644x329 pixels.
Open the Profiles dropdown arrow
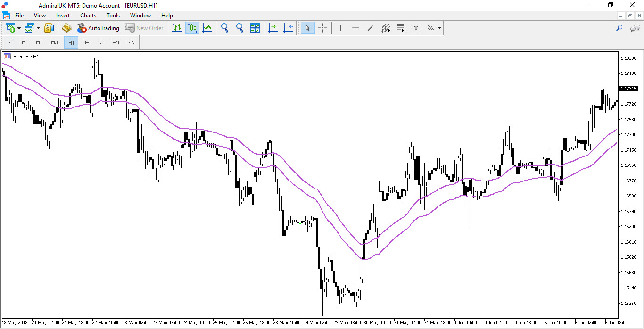click(39, 28)
